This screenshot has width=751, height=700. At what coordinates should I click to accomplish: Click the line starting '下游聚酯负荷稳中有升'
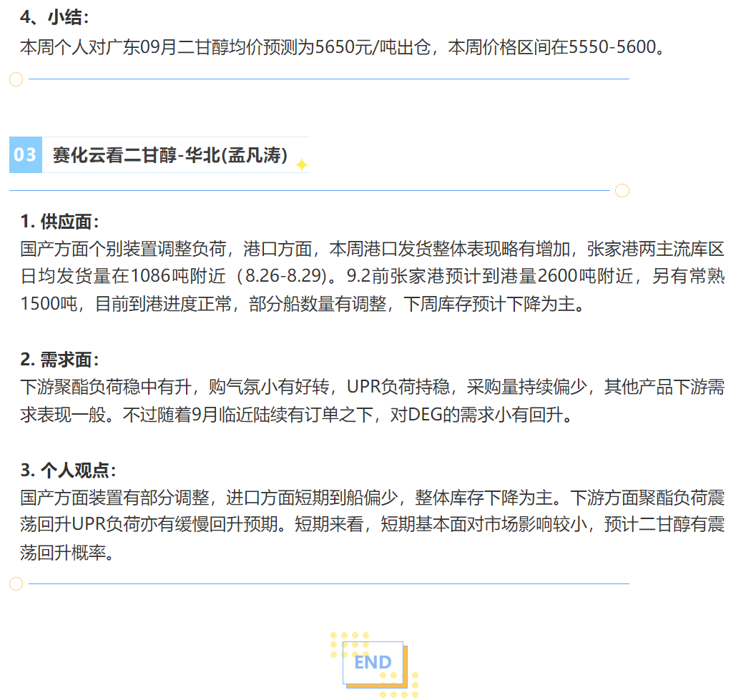[x=372, y=387]
